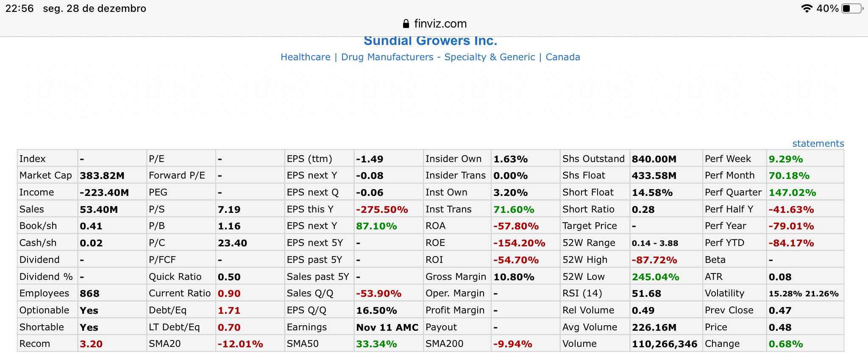
Task: Open Drug Manufacturers - Specialty & Generic link
Action: coord(438,57)
